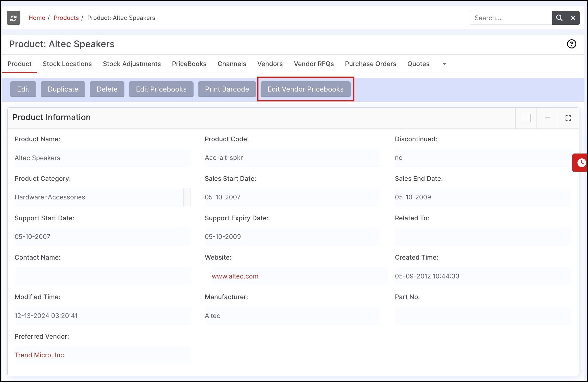588x382 pixels.
Task: Select the Vendors tab
Action: [270, 64]
